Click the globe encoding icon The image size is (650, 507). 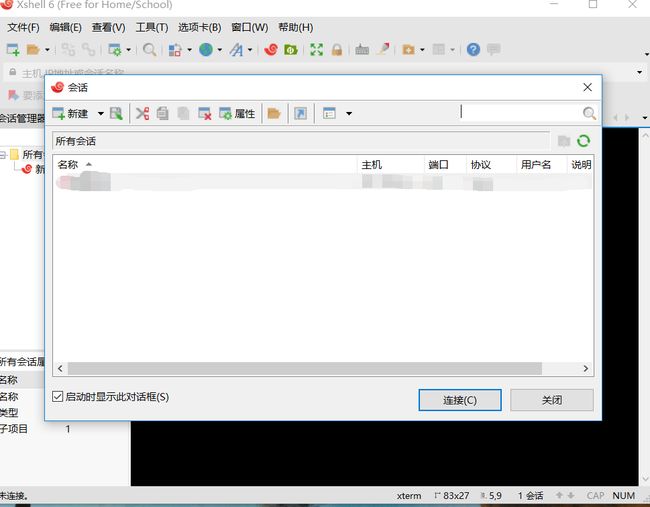[206, 50]
